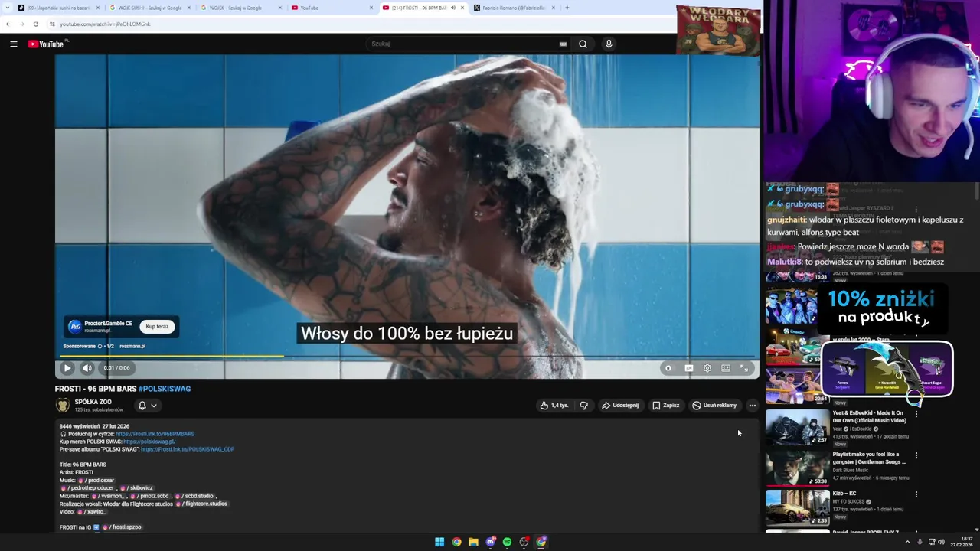The width and height of the screenshot is (980, 551).
Task: Click Usuń reklamy button
Action: click(714, 406)
